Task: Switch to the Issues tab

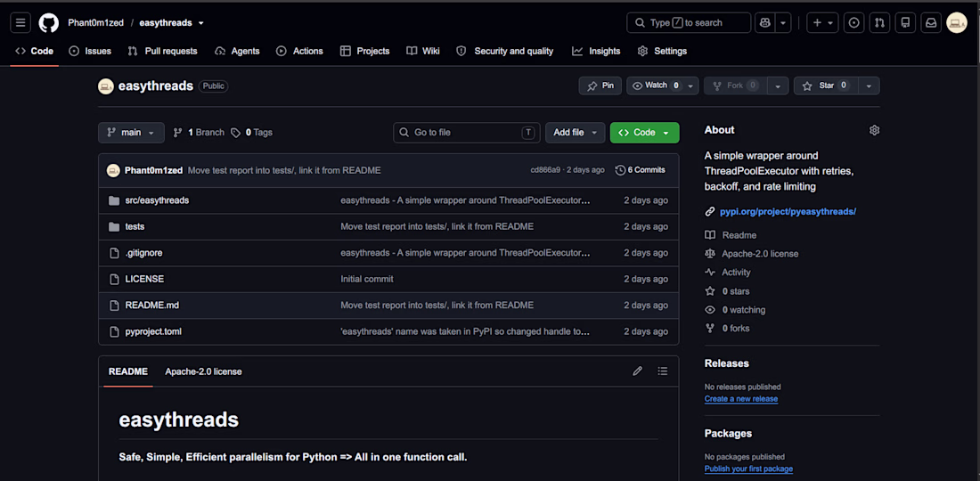Action: pyautogui.click(x=90, y=52)
